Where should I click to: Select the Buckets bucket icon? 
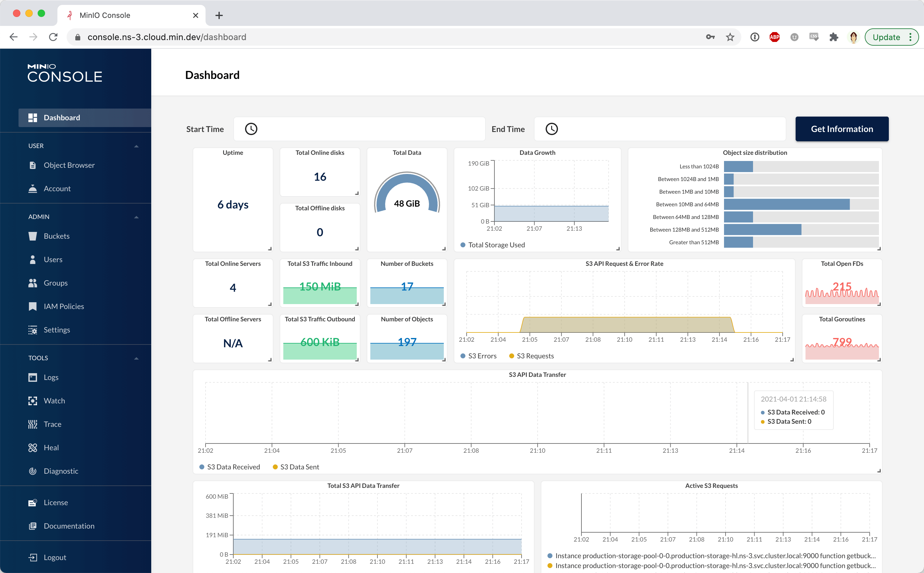tap(33, 236)
